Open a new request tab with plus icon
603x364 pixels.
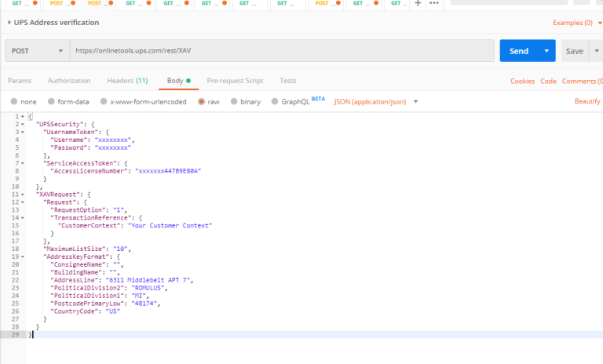[x=417, y=3]
